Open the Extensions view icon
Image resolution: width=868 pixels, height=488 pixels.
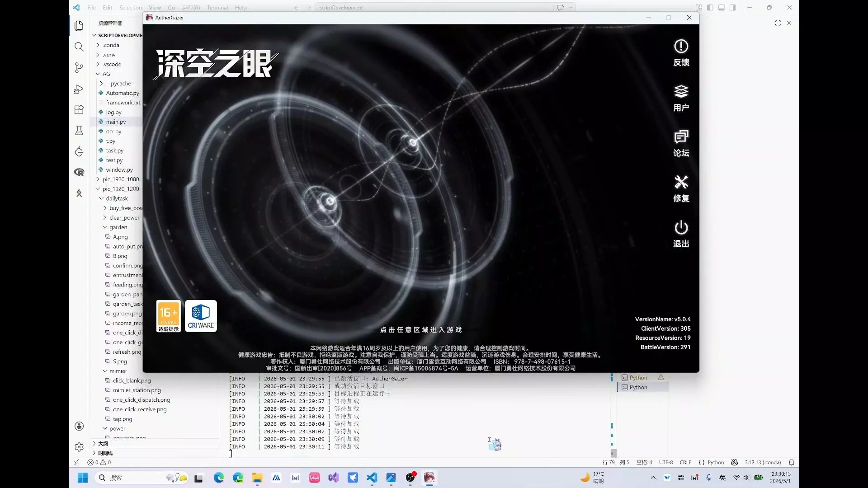tap(79, 110)
